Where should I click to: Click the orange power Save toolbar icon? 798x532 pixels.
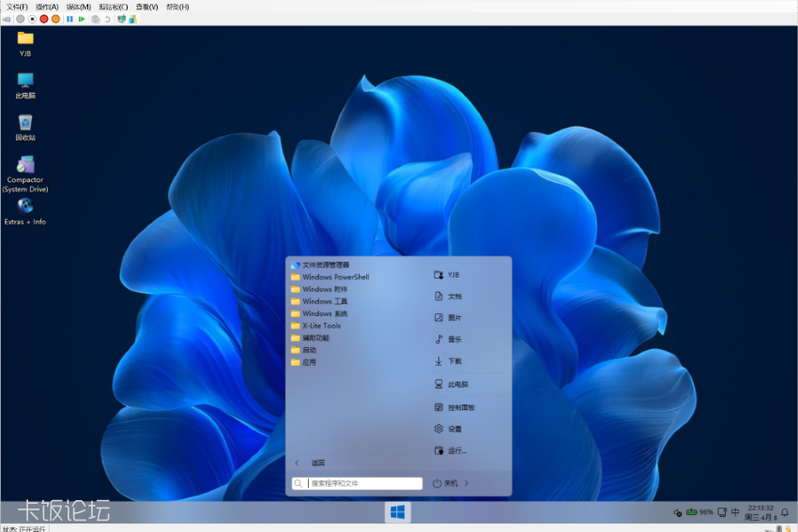tap(55, 19)
